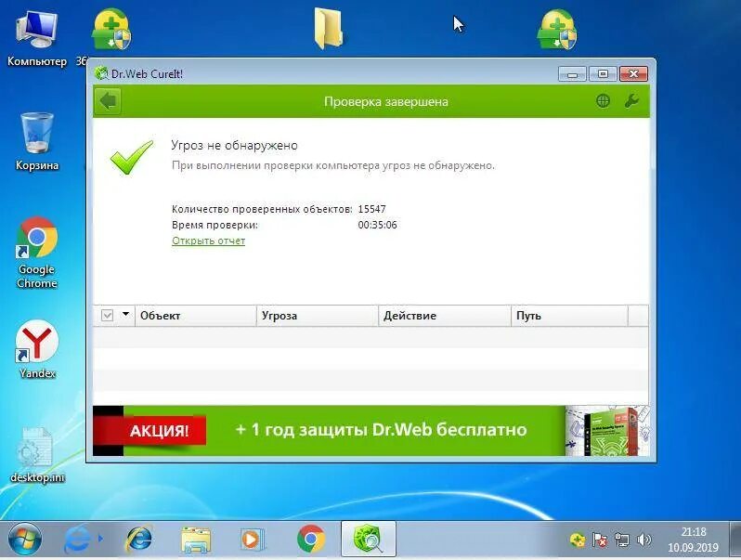Launch the Yandex browser desktop shortcut
The width and height of the screenshot is (741, 560).
click(37, 349)
